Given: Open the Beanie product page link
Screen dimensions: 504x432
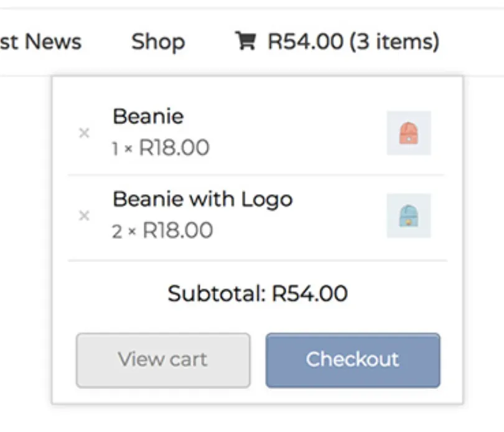Looking at the screenshot, I should (x=147, y=116).
